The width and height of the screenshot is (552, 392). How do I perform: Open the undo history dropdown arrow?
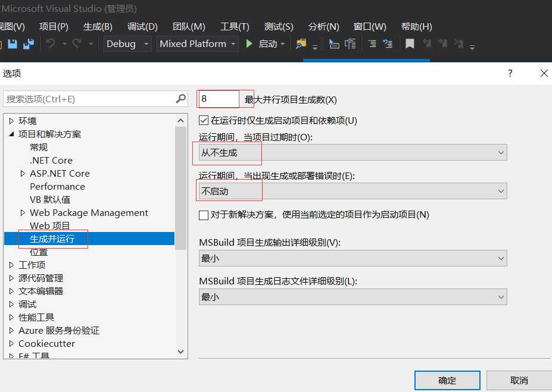coord(65,44)
